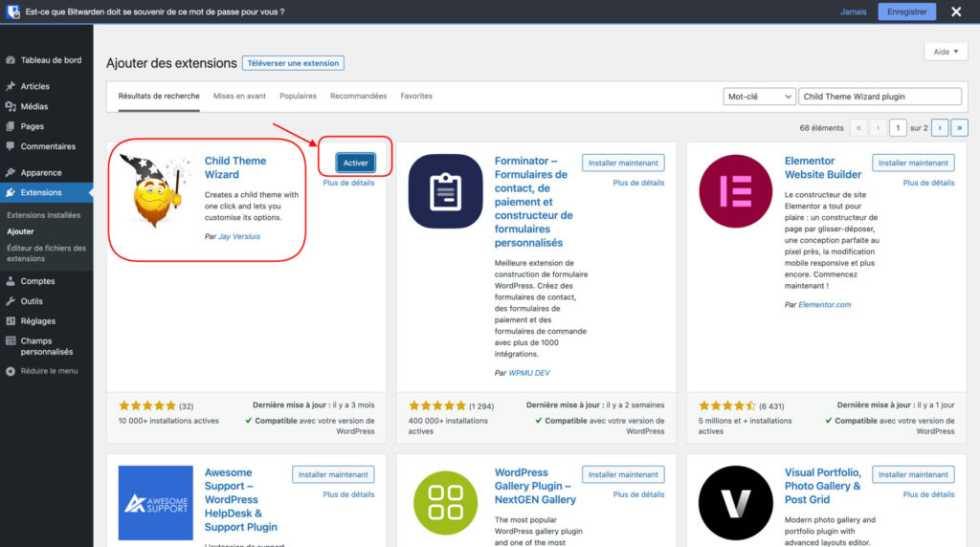The image size is (980, 547).
Task: Install Awesome Support plugin now
Action: pos(333,474)
